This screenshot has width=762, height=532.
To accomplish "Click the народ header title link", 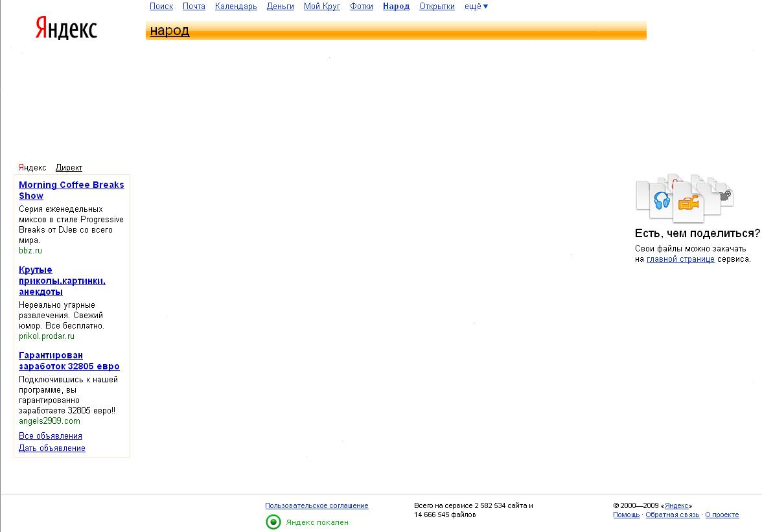I will (170, 30).
